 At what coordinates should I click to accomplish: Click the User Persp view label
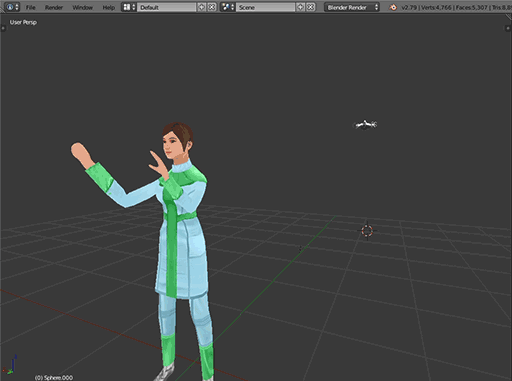tap(23, 22)
